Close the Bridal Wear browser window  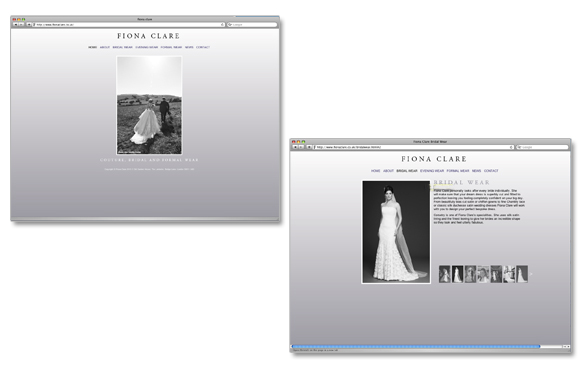point(294,142)
